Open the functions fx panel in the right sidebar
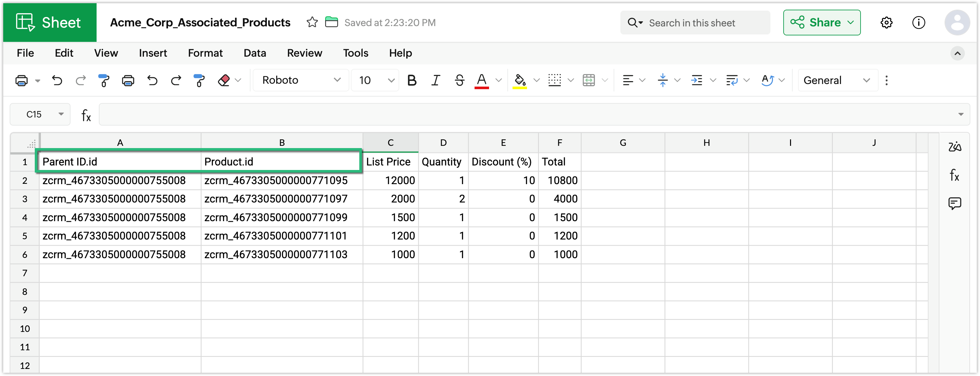This screenshot has height=376, width=980. tap(955, 175)
